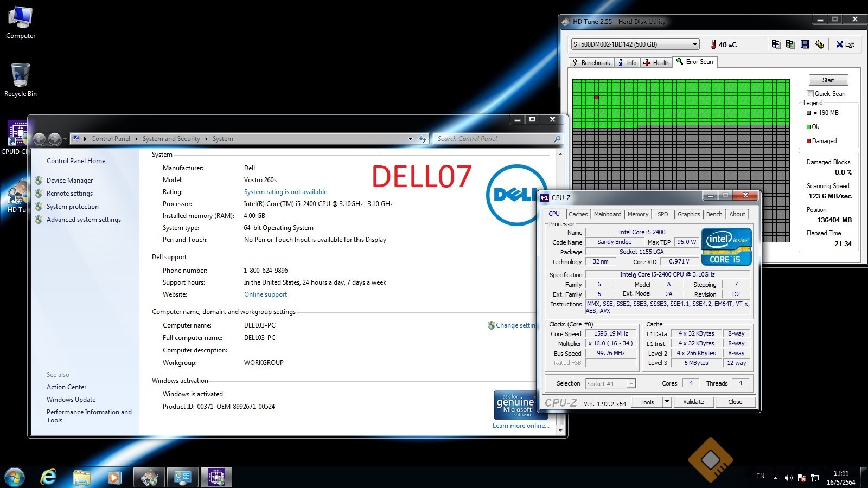The image size is (868, 488).
Task: Open the Device Manager link
Action: click(x=69, y=181)
